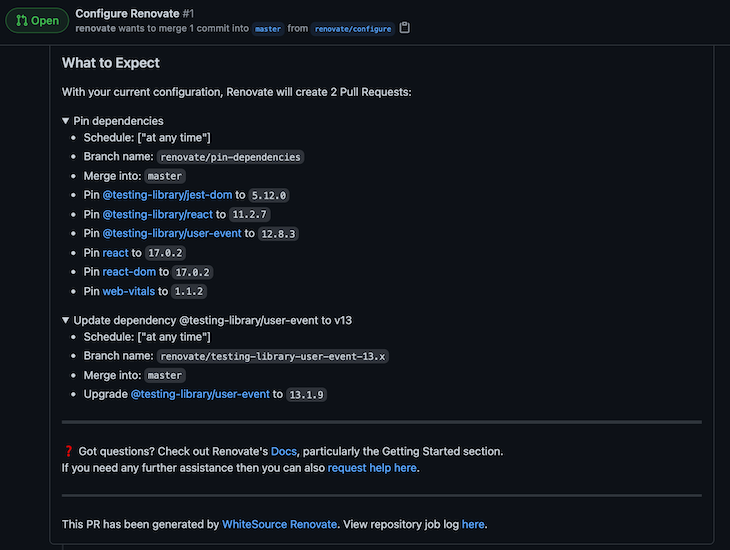Open the @testing-library/jest-dom link

(167, 195)
